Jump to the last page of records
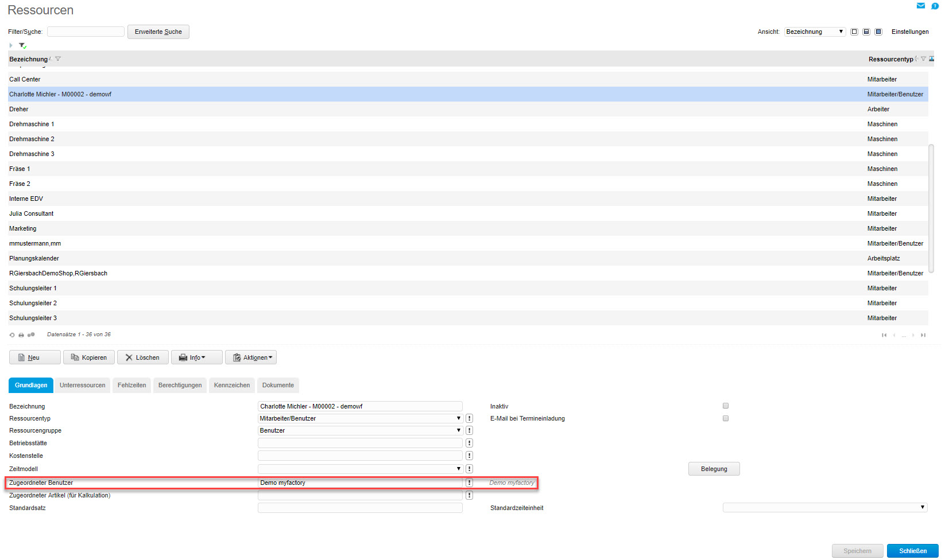The width and height of the screenshot is (945, 560). point(923,335)
